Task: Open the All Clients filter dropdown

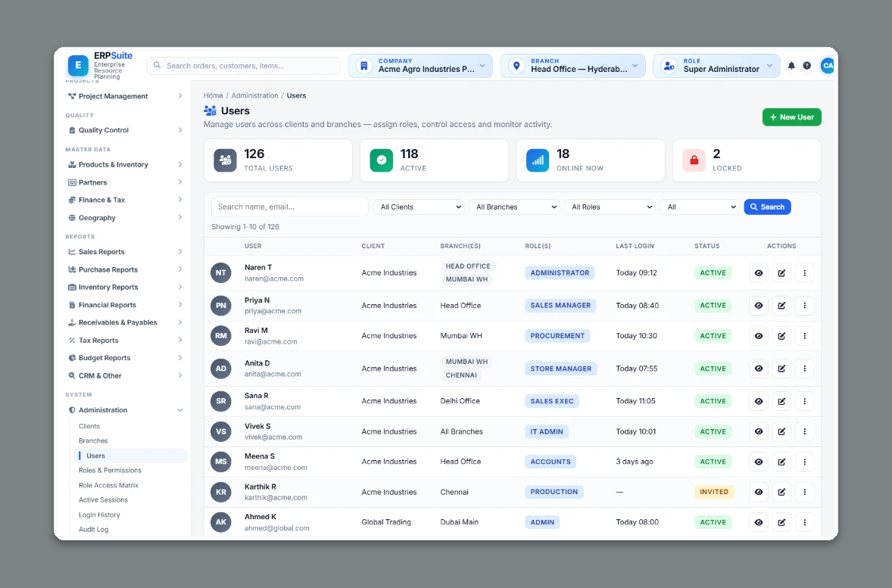Action: click(x=419, y=207)
